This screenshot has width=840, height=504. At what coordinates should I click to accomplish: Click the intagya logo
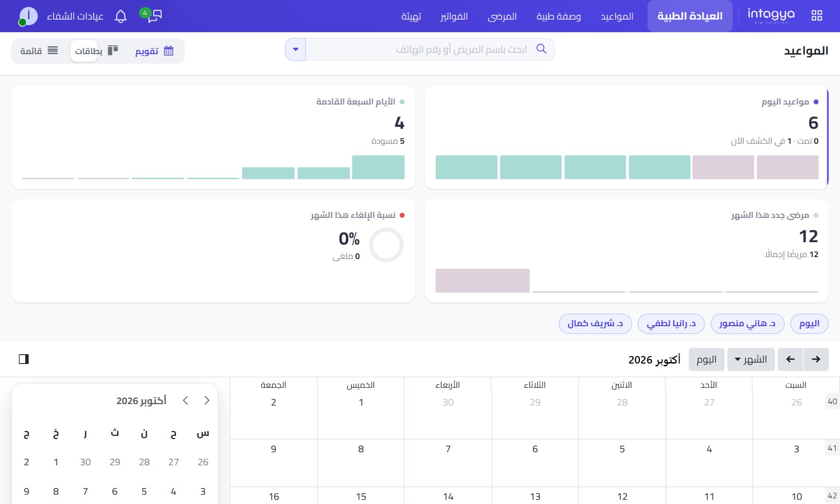pyautogui.click(x=770, y=16)
